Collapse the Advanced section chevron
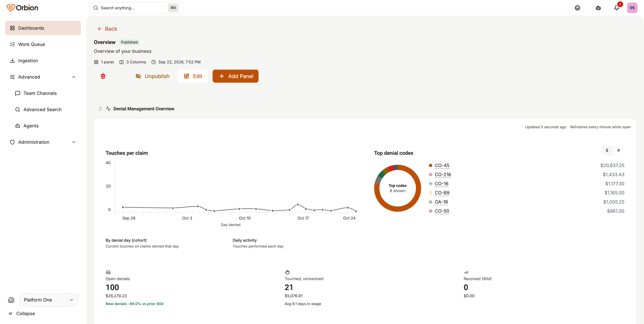The width and height of the screenshot is (644, 324). tap(74, 77)
